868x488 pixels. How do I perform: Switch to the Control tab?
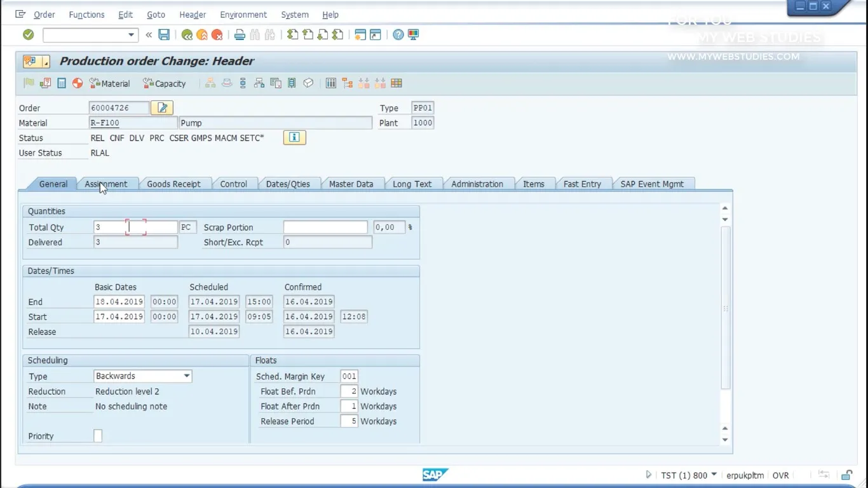(x=233, y=184)
